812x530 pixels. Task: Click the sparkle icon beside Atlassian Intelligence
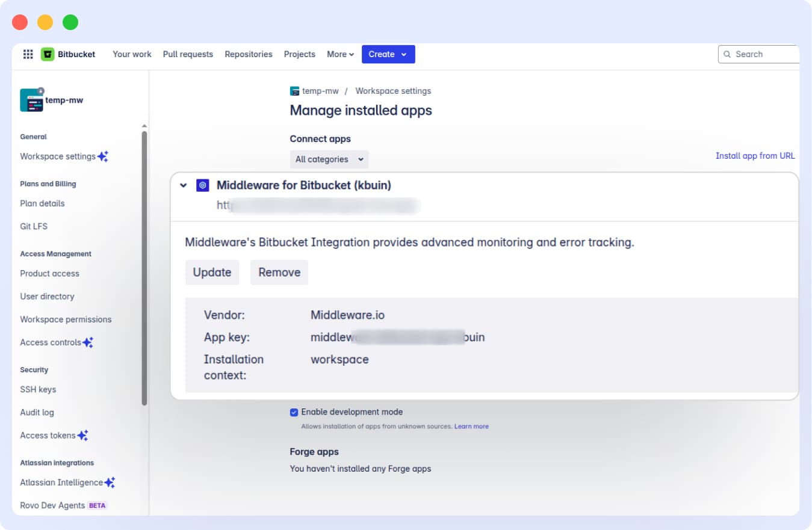[x=109, y=481]
